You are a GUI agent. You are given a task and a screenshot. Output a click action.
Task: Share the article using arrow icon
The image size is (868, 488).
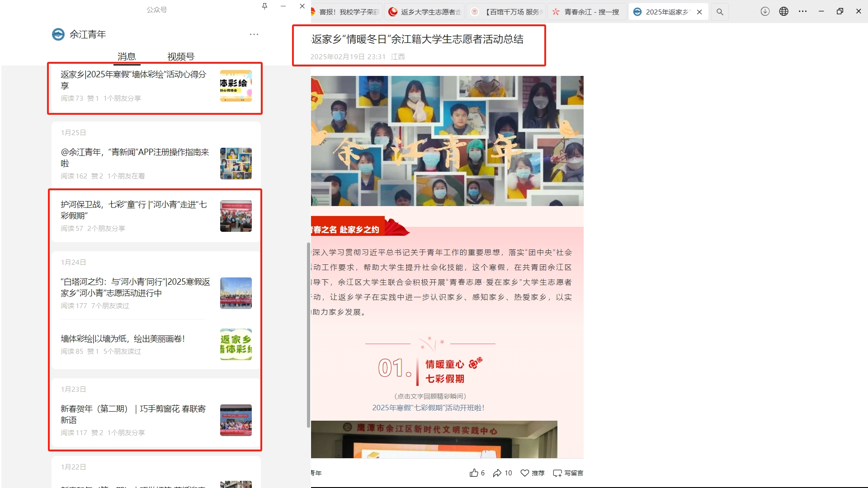point(497,473)
